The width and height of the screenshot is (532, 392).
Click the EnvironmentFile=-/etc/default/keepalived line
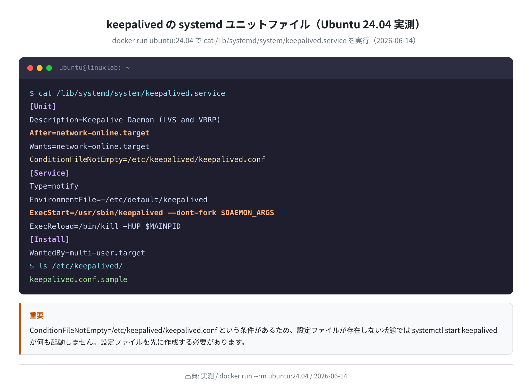click(119, 200)
